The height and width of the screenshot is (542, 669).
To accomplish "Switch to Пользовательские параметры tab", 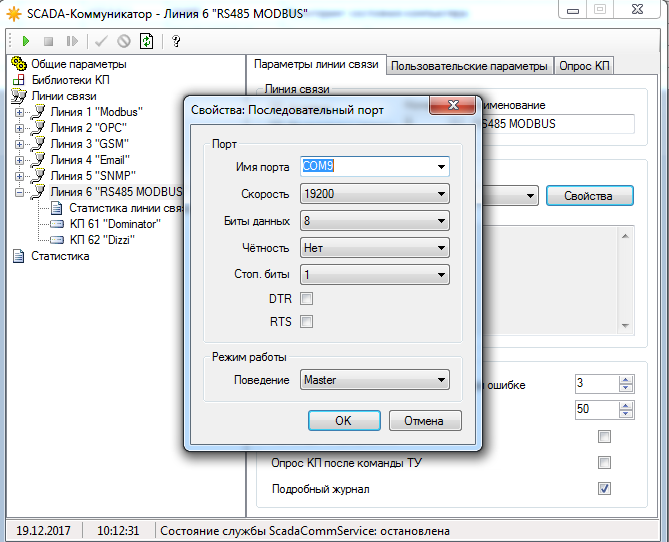I will point(469,66).
